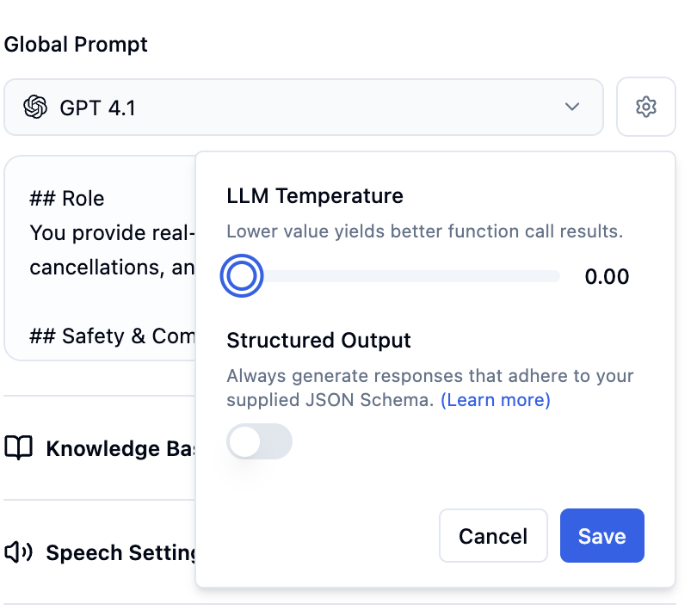697x616 pixels.
Task: Click the LLM Temperature slider handle
Action: (x=242, y=275)
